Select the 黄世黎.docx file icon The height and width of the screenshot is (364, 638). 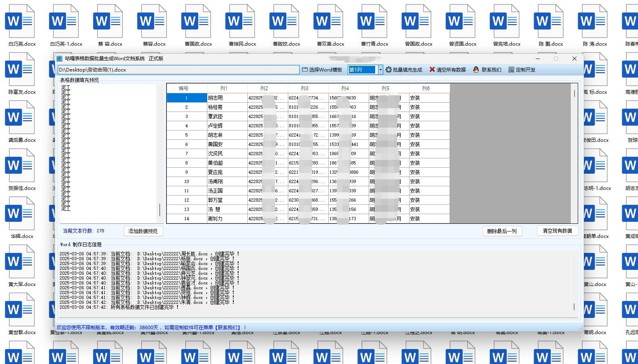click(20, 309)
